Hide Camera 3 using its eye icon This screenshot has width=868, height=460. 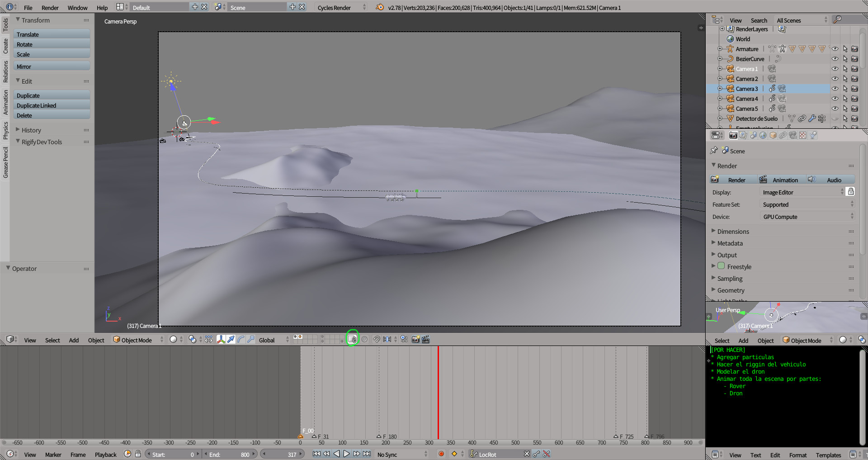click(835, 89)
